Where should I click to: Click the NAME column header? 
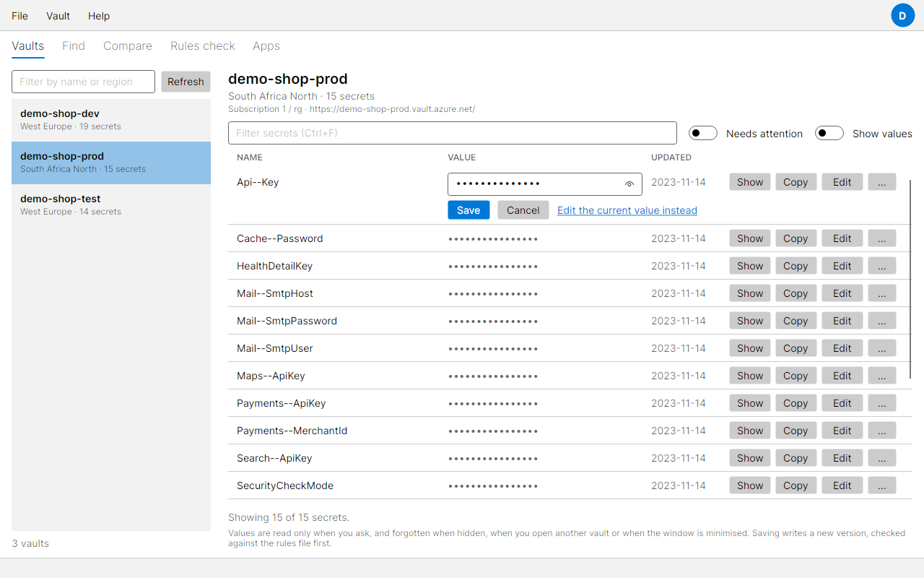tap(250, 157)
